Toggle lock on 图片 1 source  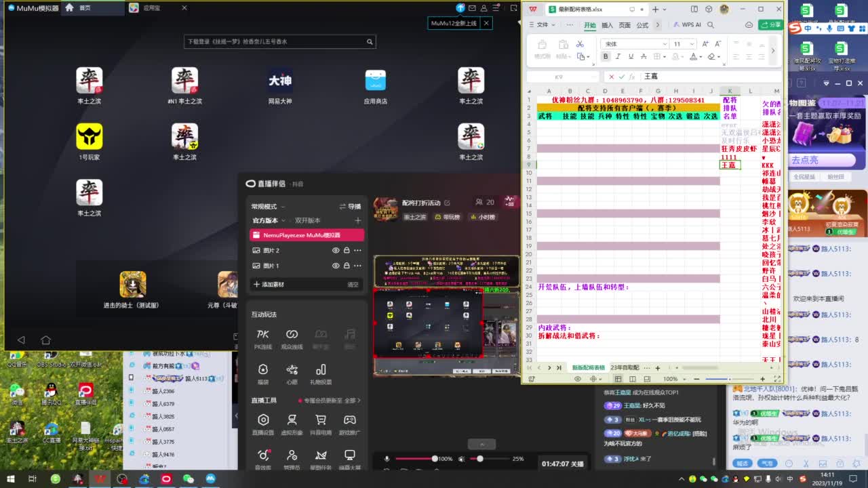pyautogui.click(x=347, y=266)
